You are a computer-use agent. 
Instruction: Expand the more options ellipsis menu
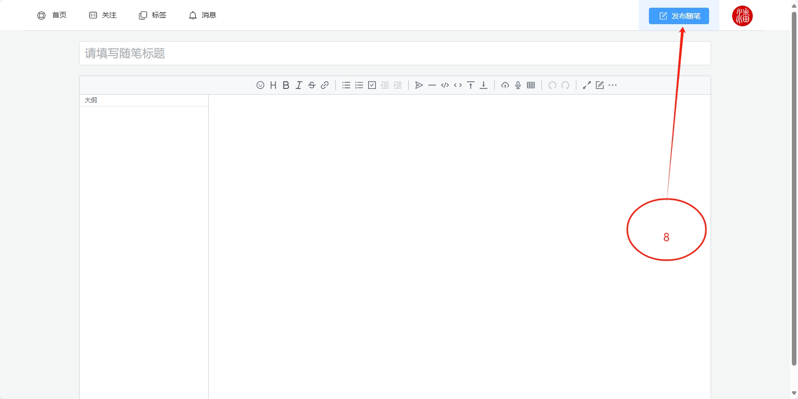613,86
